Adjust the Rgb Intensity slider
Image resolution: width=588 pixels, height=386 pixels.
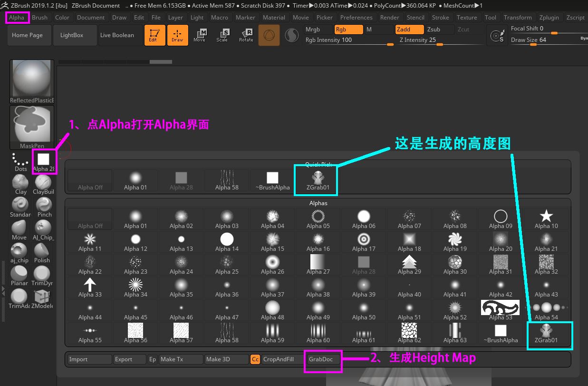coord(349,40)
